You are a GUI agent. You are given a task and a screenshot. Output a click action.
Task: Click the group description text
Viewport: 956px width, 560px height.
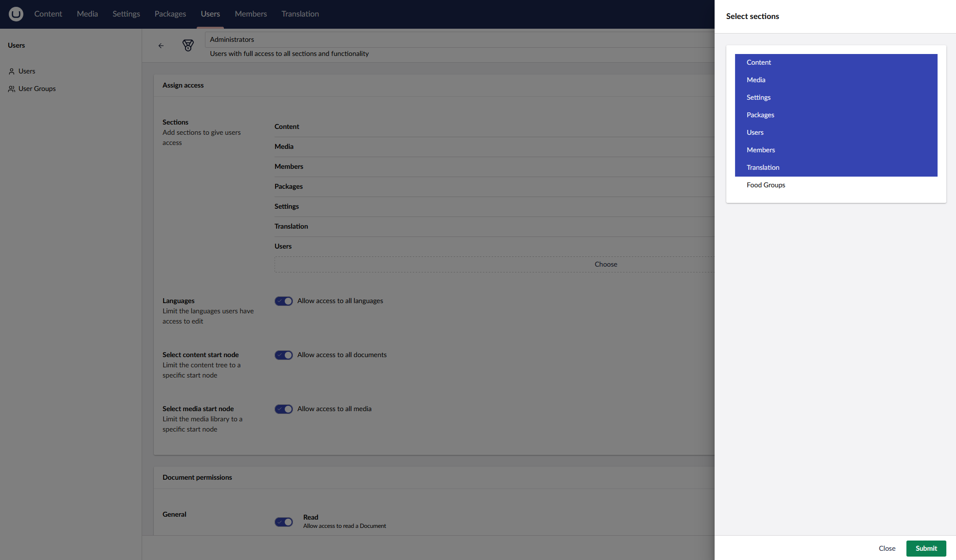pyautogui.click(x=289, y=54)
